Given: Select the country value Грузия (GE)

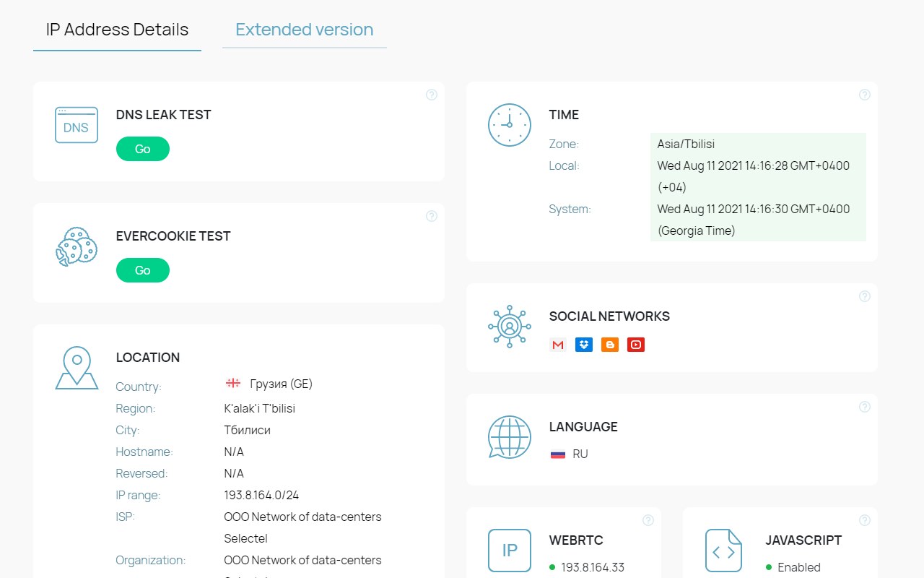Looking at the screenshot, I should tap(282, 384).
